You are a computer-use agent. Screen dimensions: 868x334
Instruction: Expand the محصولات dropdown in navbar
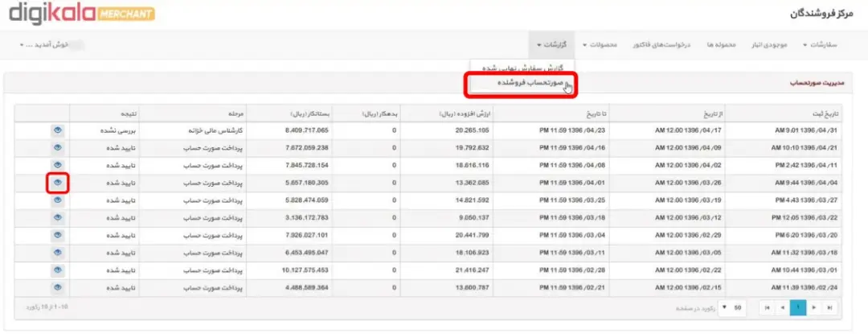click(600, 44)
